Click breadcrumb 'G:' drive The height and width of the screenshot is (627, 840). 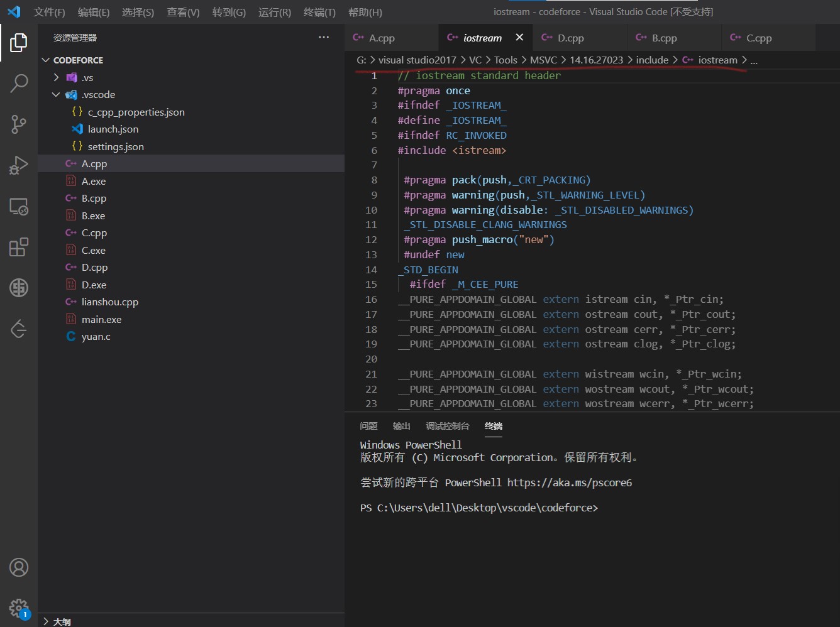click(x=362, y=60)
